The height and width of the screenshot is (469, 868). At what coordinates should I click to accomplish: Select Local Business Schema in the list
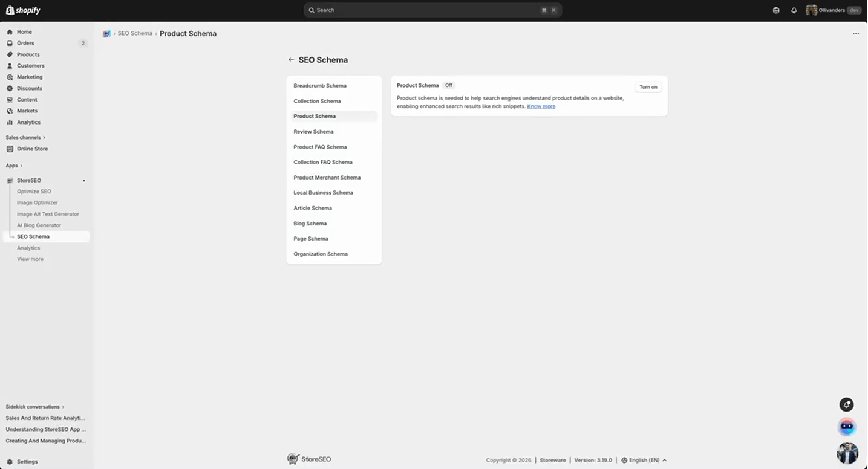[x=323, y=192]
